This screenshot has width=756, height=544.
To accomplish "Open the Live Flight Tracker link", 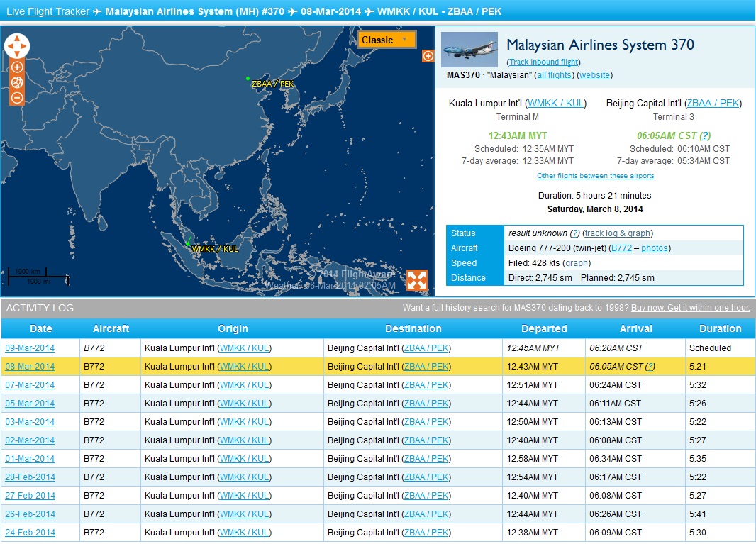I will [48, 11].
